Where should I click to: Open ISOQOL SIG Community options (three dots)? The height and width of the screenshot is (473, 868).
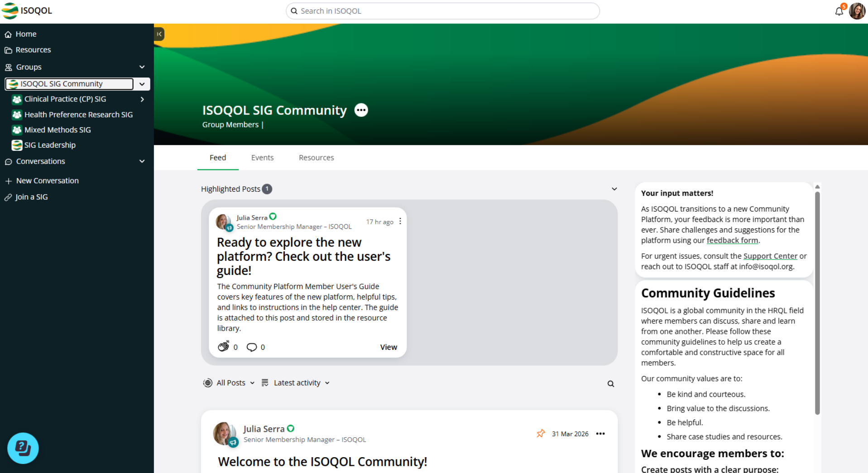pos(361,110)
